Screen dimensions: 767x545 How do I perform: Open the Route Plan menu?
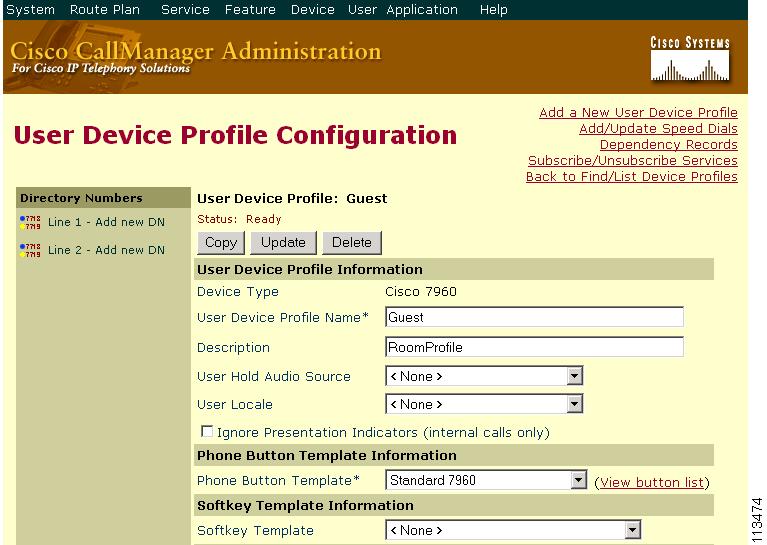(105, 9)
